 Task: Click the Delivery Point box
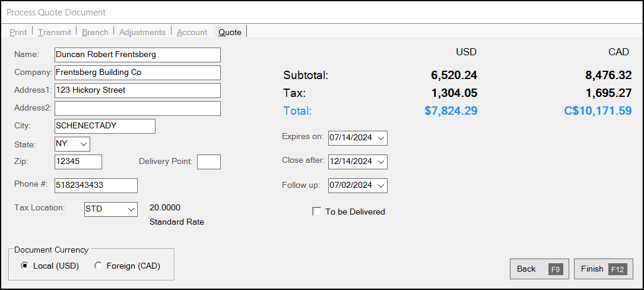[208, 162]
